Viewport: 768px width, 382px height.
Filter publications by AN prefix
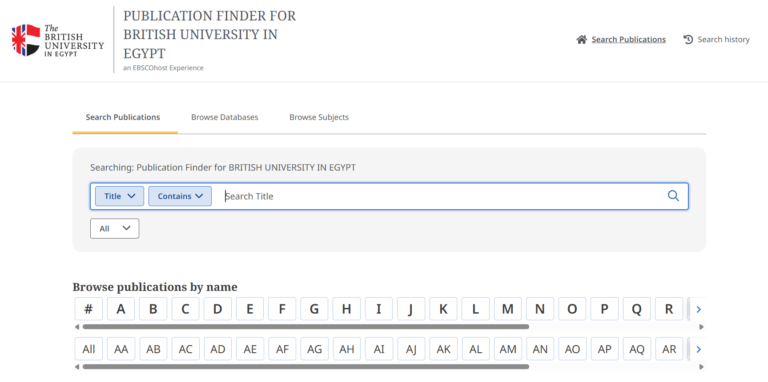pyautogui.click(x=540, y=349)
